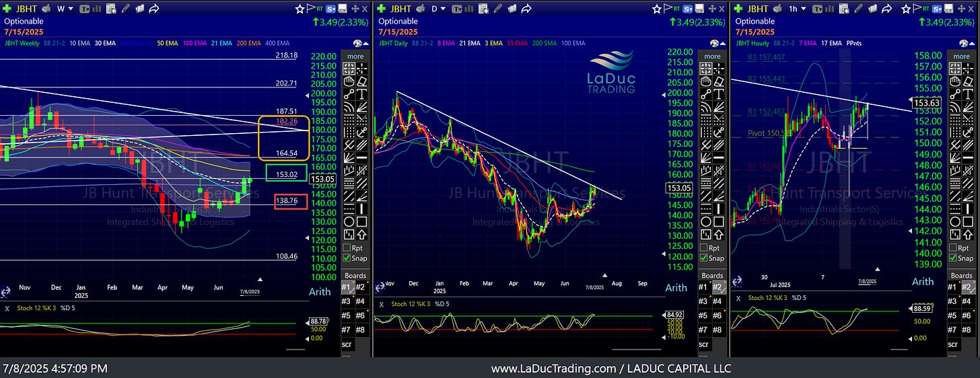Screen dimensions: 980x378
Task: Click the green plus icon in the hourly chart
Action: coord(738,9)
